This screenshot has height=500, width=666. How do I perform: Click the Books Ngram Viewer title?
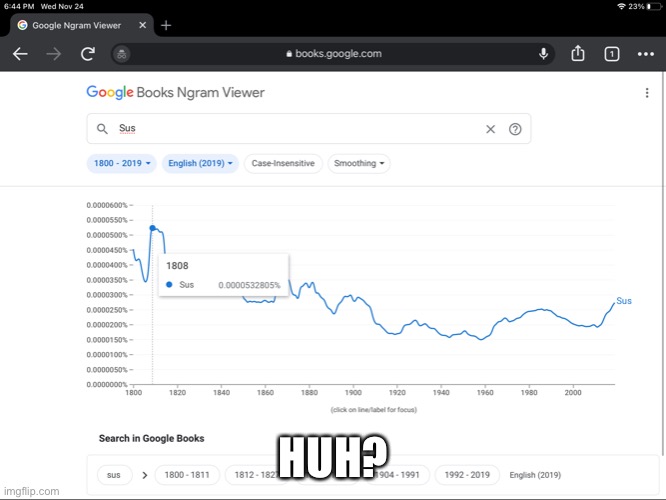coord(200,93)
